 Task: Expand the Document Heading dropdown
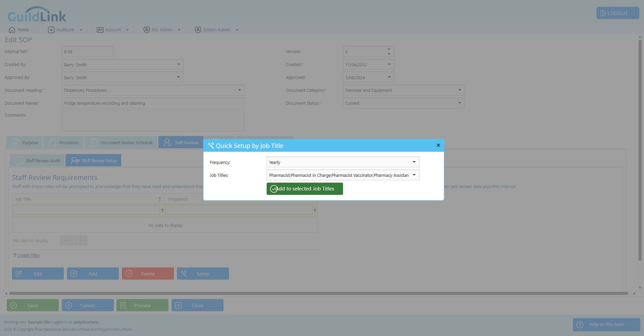pos(239,90)
